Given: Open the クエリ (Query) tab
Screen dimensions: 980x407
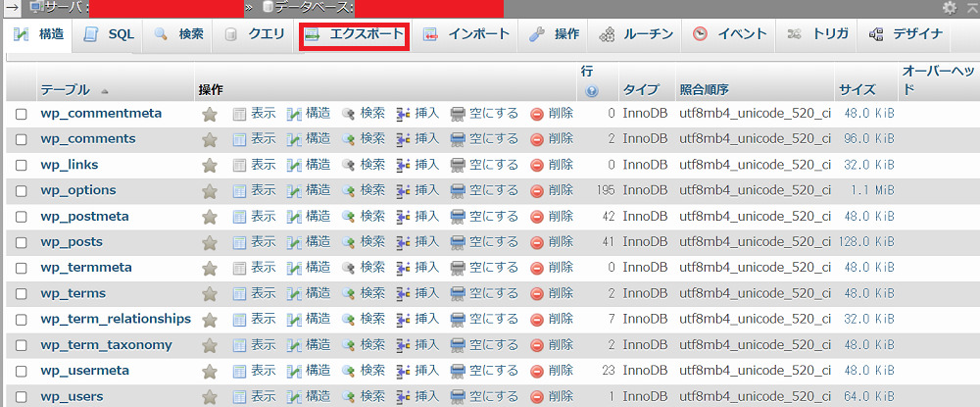Looking at the screenshot, I should (255, 34).
